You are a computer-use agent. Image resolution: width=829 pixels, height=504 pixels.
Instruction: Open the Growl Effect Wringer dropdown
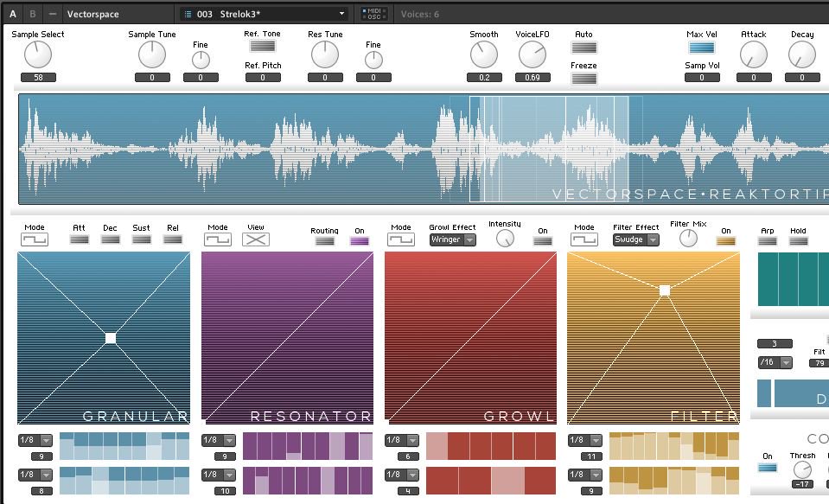453,239
